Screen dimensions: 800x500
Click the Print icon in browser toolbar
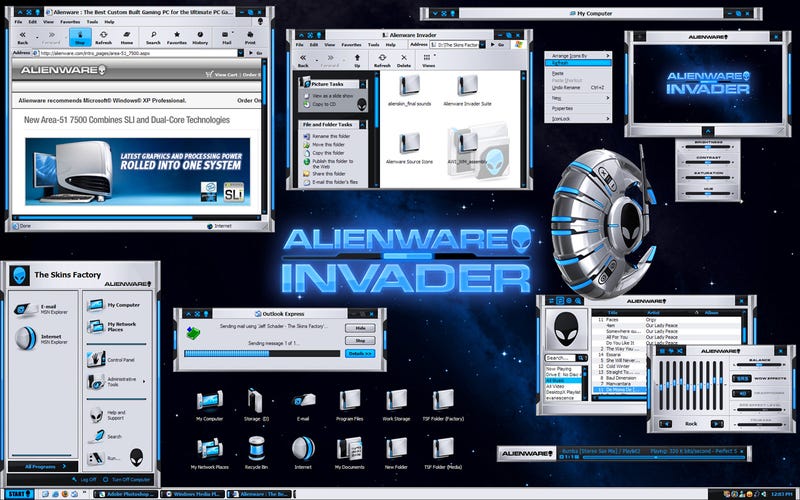(x=250, y=37)
